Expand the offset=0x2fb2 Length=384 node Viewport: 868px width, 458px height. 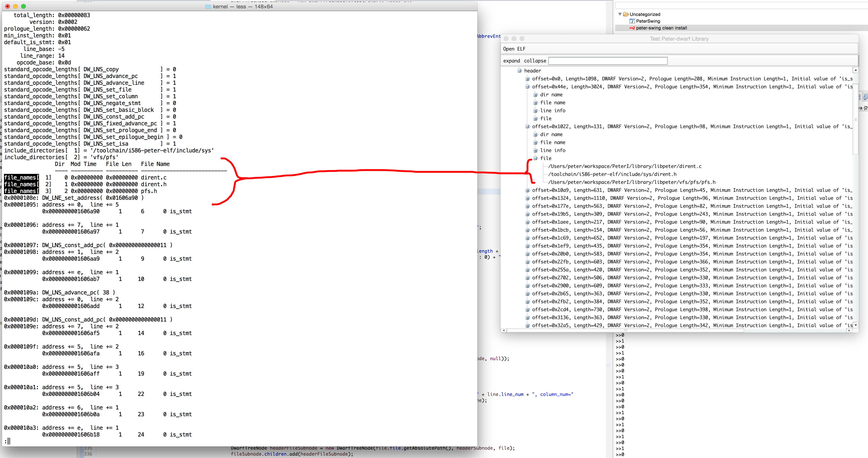tap(527, 301)
